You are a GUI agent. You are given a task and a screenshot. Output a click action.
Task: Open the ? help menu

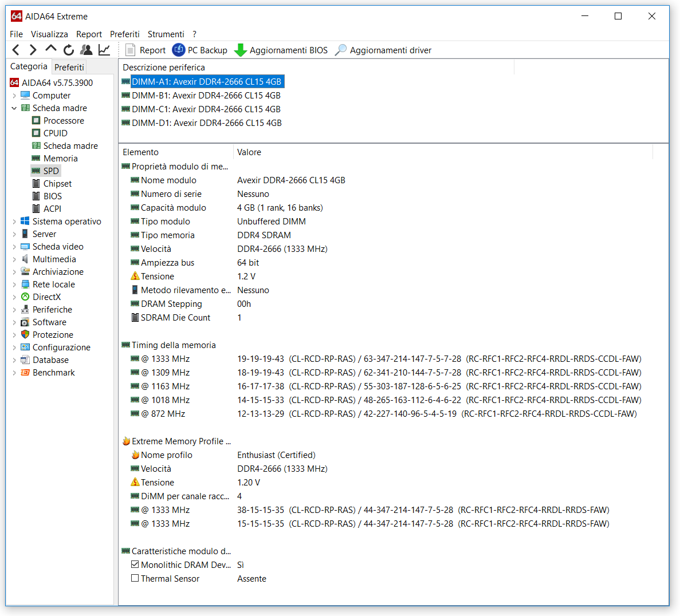click(x=195, y=34)
